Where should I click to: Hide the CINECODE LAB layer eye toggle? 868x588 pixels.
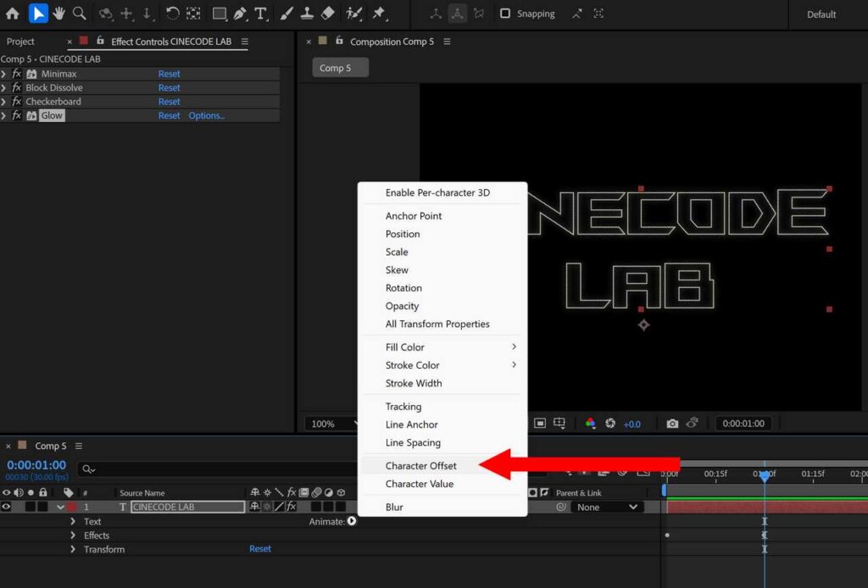click(6, 507)
